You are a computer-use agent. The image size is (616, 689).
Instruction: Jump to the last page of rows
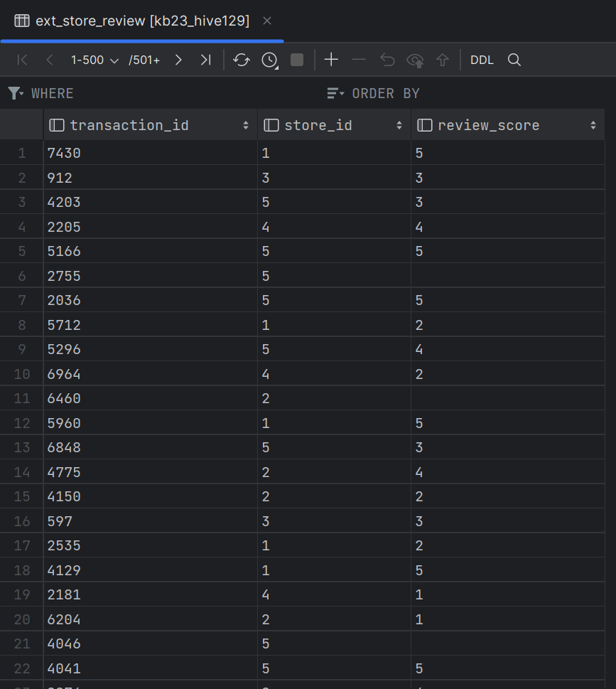pyautogui.click(x=205, y=60)
